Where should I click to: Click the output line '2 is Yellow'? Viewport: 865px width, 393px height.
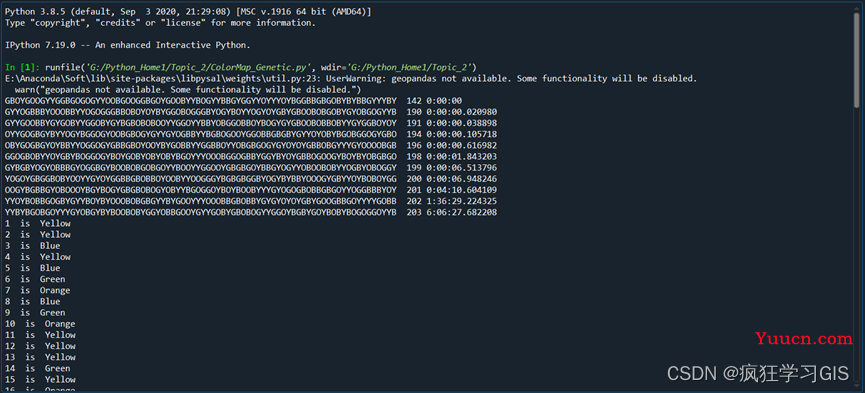coord(38,235)
